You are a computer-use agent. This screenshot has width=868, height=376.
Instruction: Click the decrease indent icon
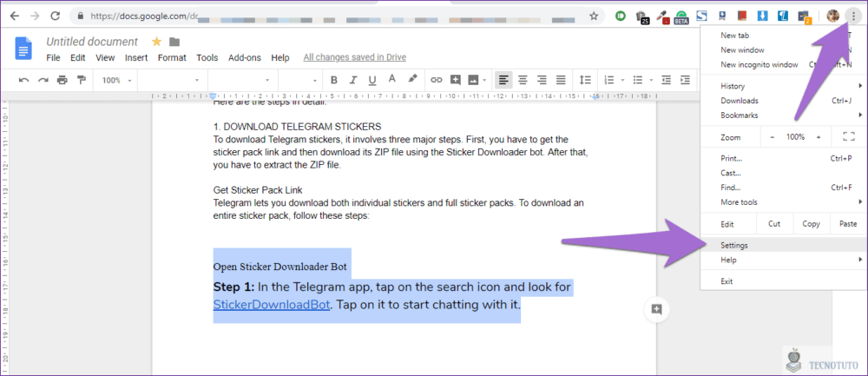667,80
